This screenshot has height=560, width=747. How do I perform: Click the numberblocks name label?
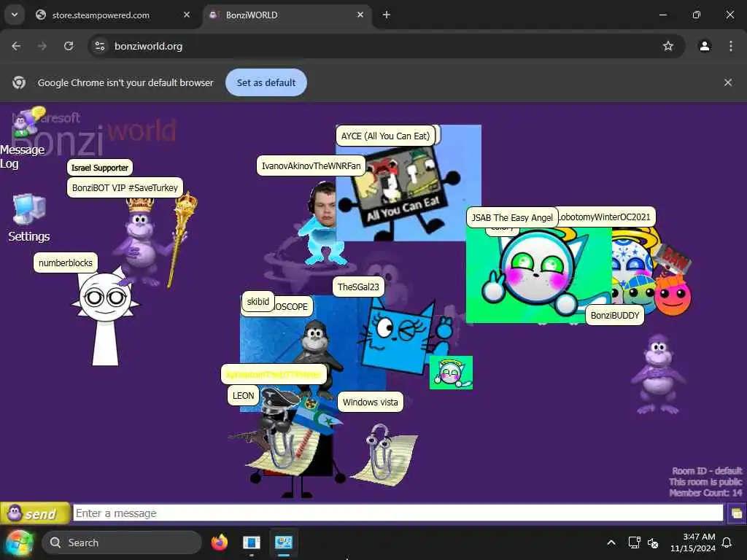(x=65, y=262)
